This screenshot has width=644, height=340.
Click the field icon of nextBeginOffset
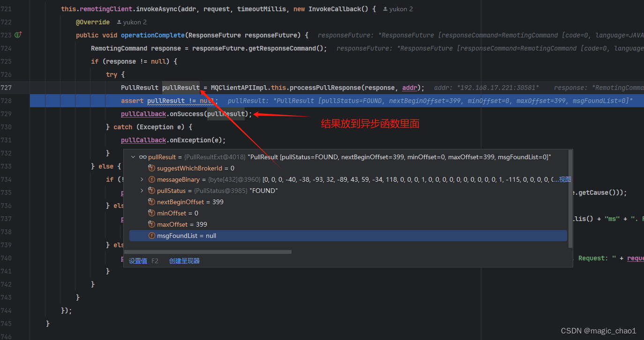click(151, 202)
